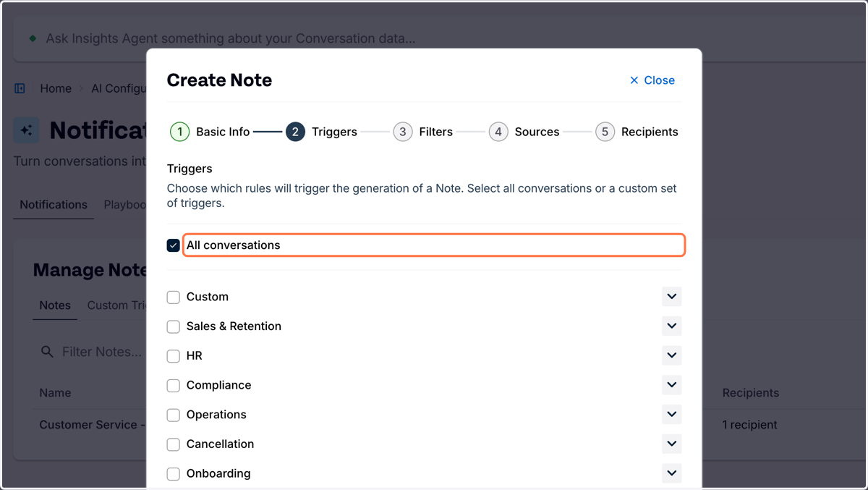Expand the HR group chevron
Image resolution: width=868 pixels, height=490 pixels.
pos(672,355)
